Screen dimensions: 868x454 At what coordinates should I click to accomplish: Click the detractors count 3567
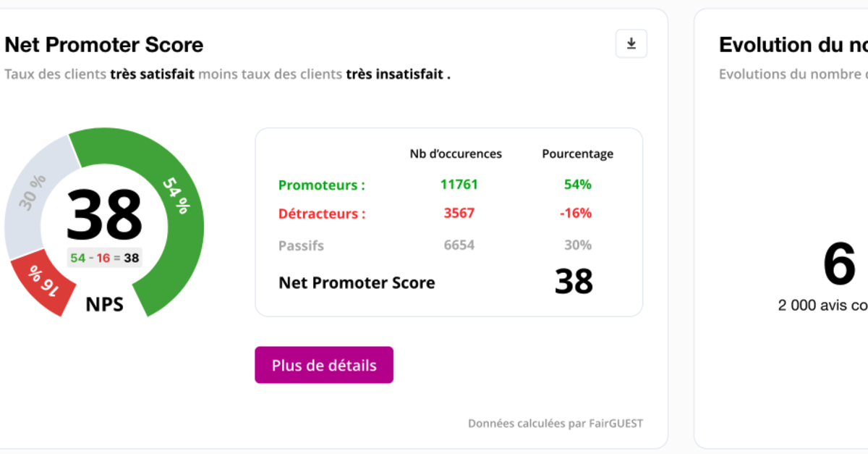[x=459, y=214]
